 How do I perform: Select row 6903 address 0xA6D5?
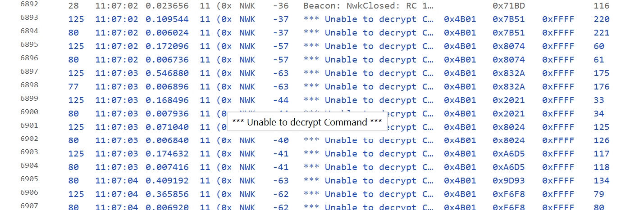[508, 154]
